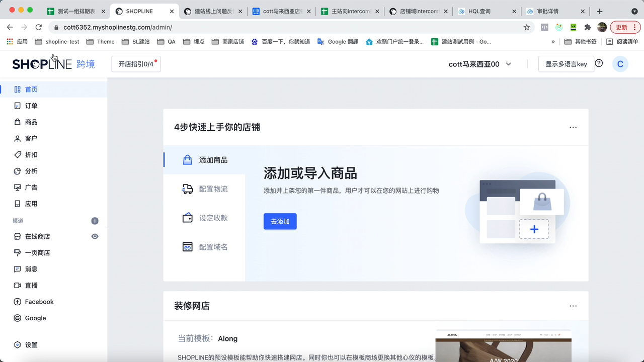Open the 开店指引0/4 guide button

pyautogui.click(x=136, y=64)
